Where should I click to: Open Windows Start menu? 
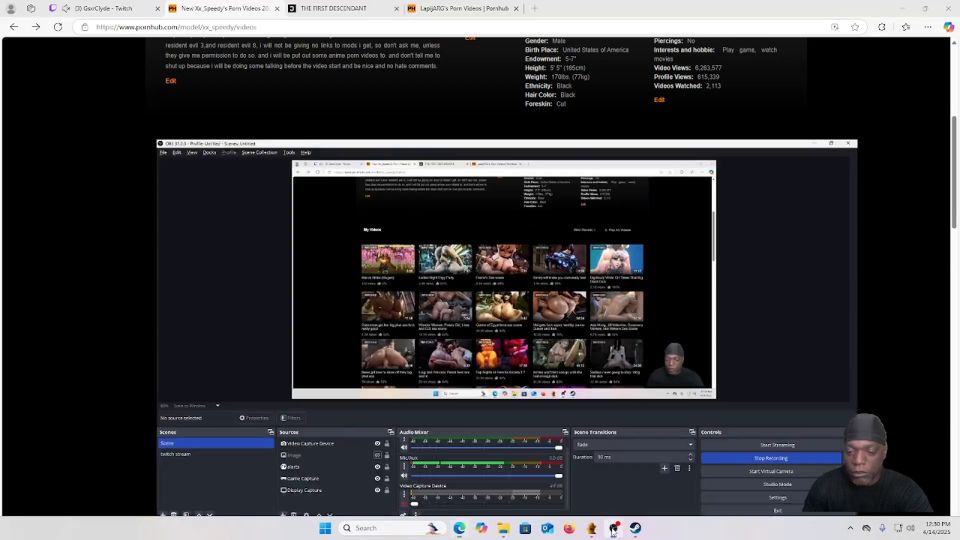click(x=325, y=528)
